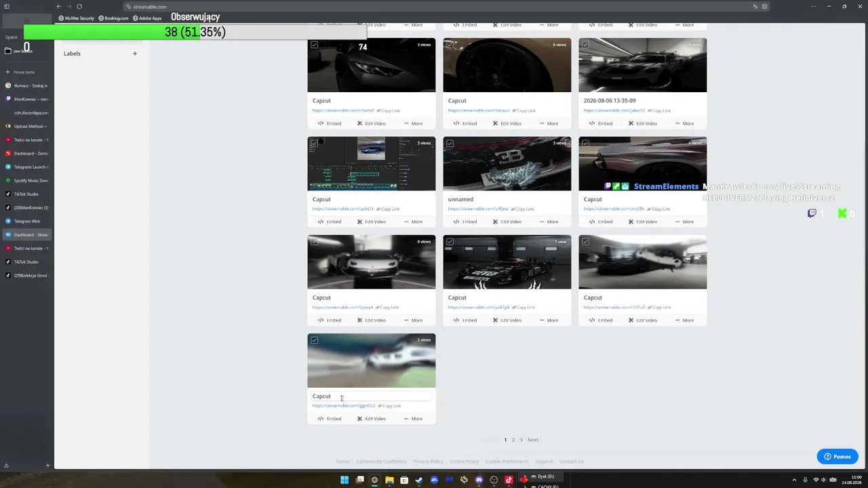
Task: Open the Windows Start menu
Action: click(344, 480)
